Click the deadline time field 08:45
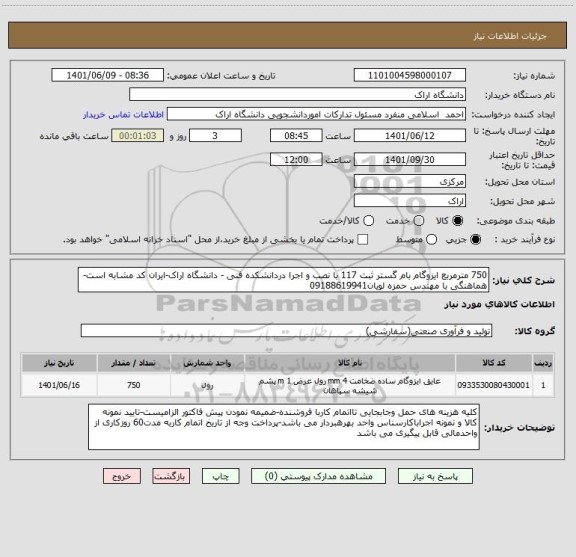The height and width of the screenshot is (557, 576). click(296, 136)
